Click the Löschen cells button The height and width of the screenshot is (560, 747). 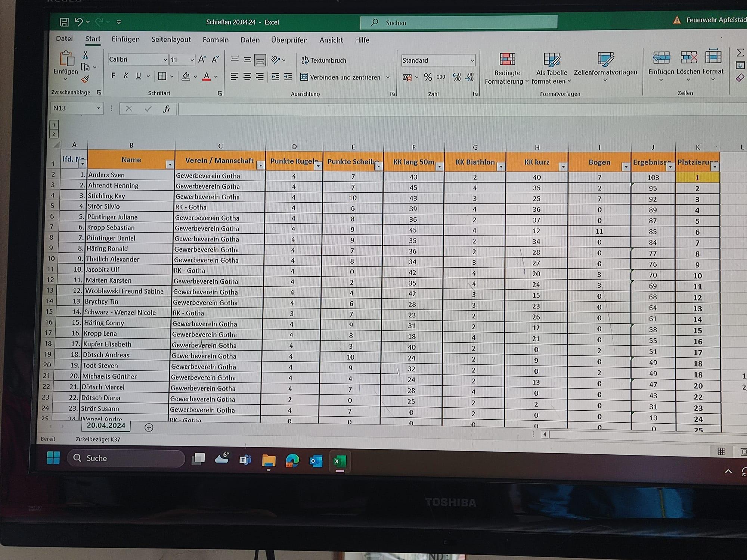(688, 66)
